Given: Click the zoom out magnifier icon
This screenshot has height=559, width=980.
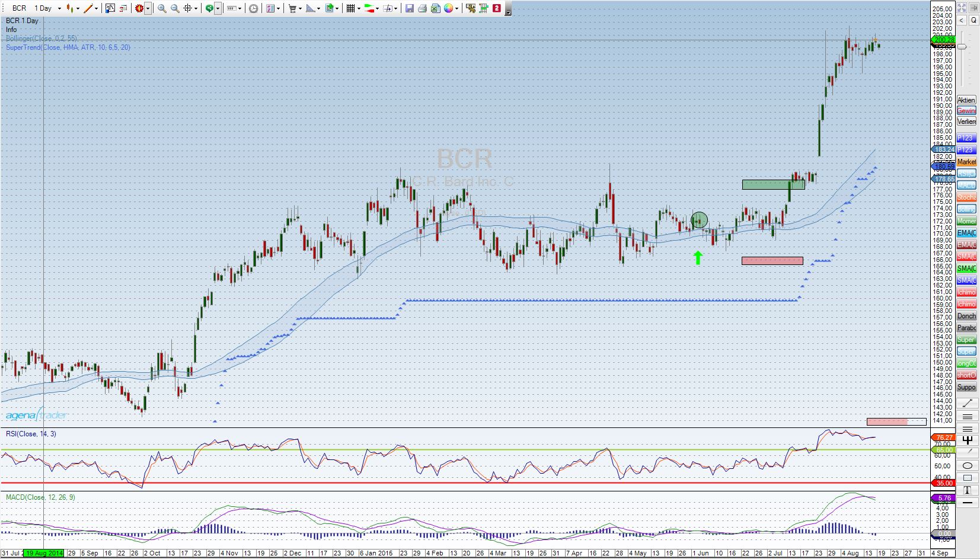Looking at the screenshot, I should coord(175,8).
